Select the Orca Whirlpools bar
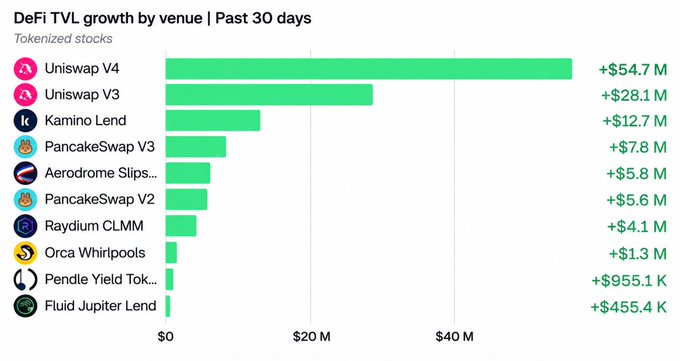 coord(171,253)
